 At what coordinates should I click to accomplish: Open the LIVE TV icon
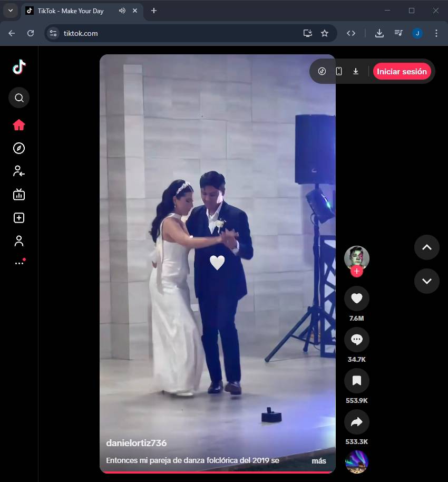click(19, 195)
